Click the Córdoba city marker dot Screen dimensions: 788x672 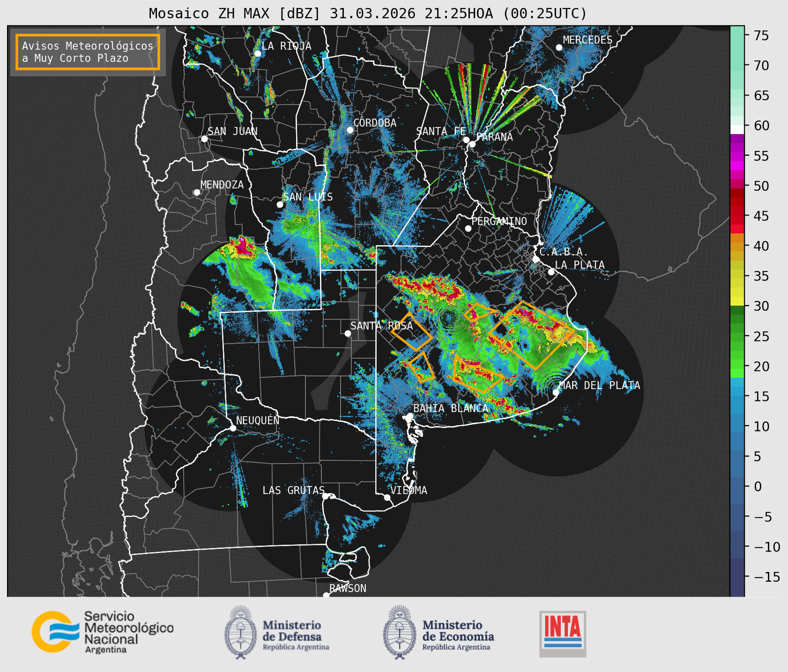pyautogui.click(x=350, y=130)
